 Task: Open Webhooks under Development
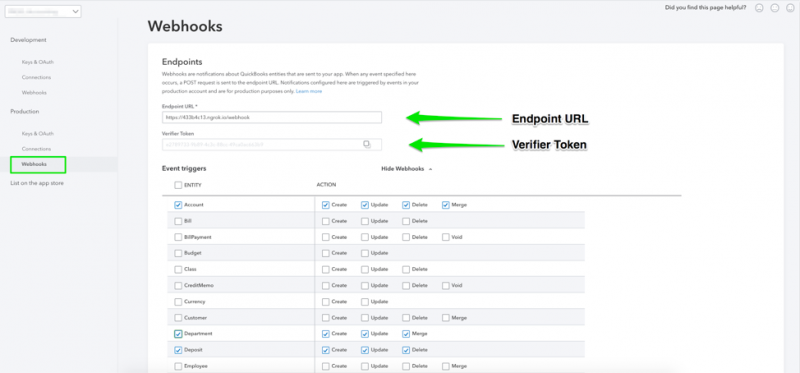pyautogui.click(x=34, y=93)
